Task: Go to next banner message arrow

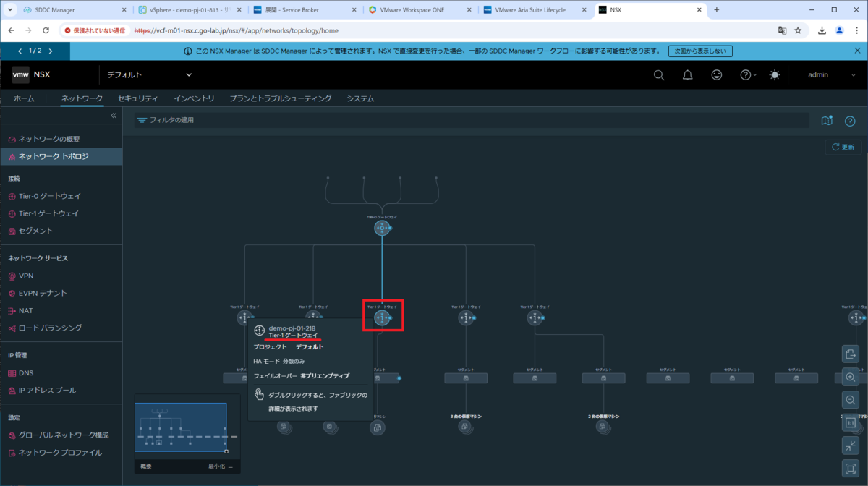Action: [50, 51]
